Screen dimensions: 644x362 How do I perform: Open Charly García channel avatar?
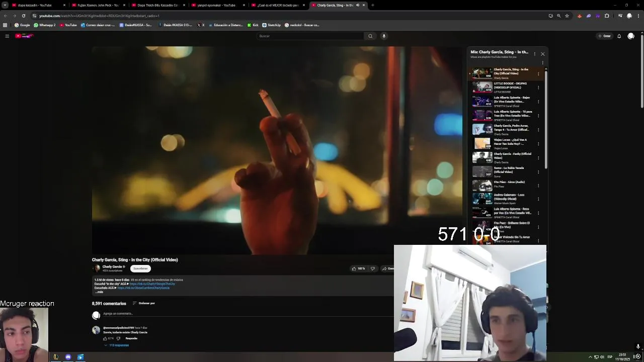[x=96, y=268]
